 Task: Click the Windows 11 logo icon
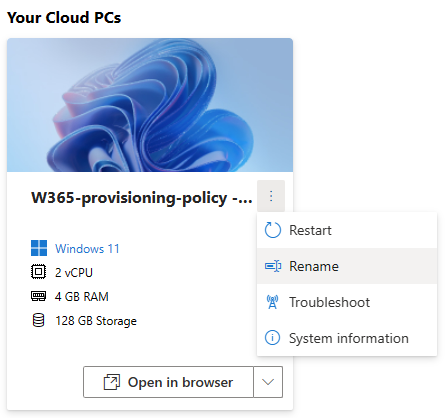pos(39,248)
